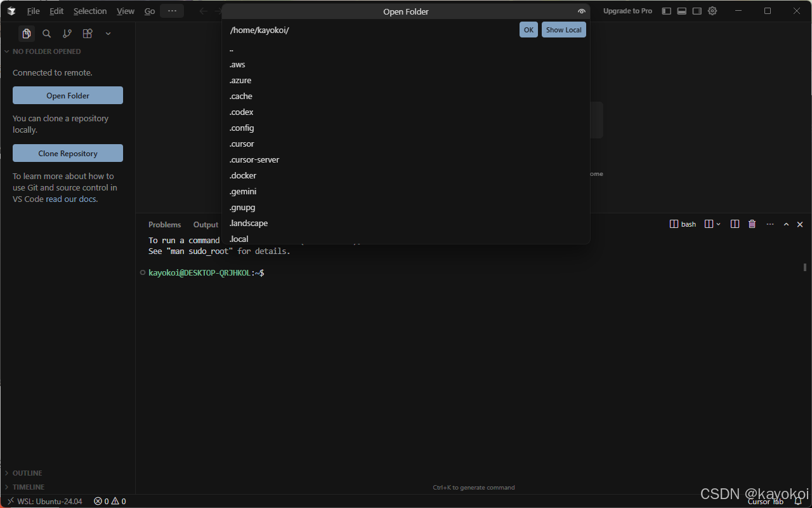Select the .cursor folder entry
Screen dimensions: 812x508
coord(406,144)
